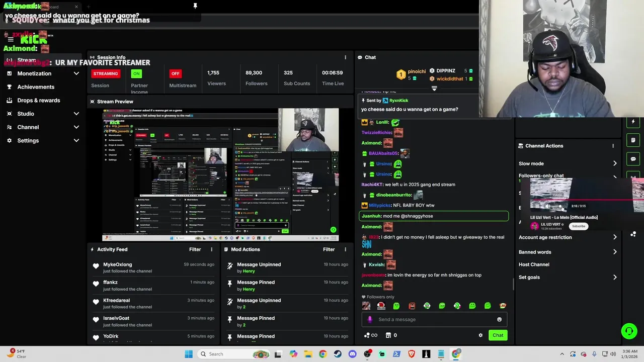This screenshot has width=644, height=362.
Task: Click the chat bubble side icon
Action: 633,159
